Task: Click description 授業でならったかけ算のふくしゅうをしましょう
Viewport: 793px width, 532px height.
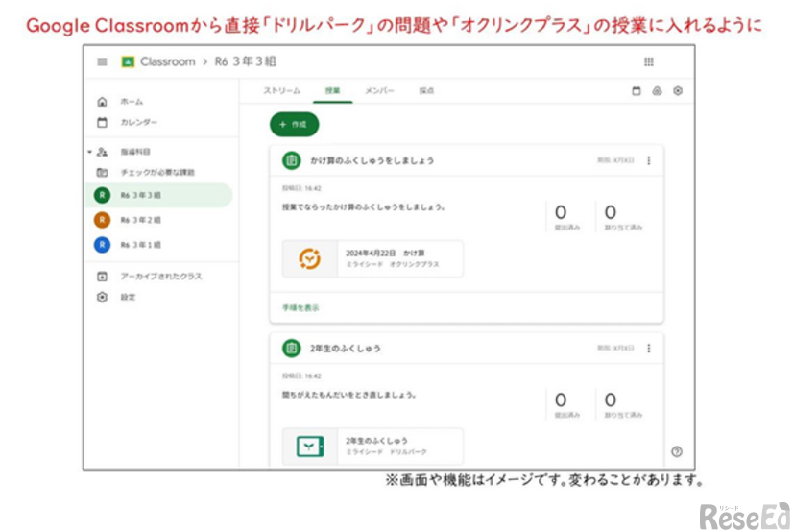Action: pyautogui.click(x=364, y=206)
